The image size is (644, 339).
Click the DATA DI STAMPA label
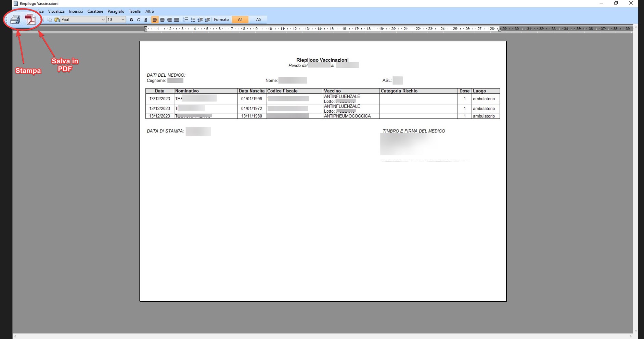(165, 131)
